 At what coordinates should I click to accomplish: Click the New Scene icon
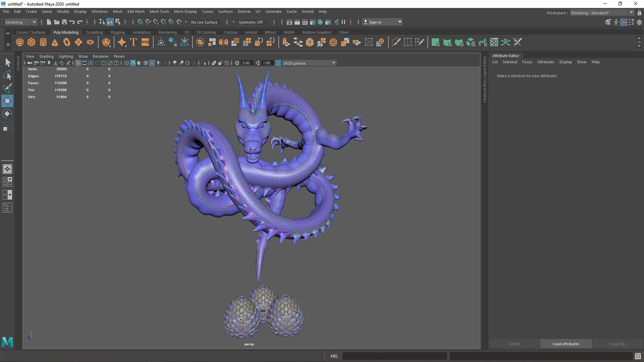pos(49,22)
